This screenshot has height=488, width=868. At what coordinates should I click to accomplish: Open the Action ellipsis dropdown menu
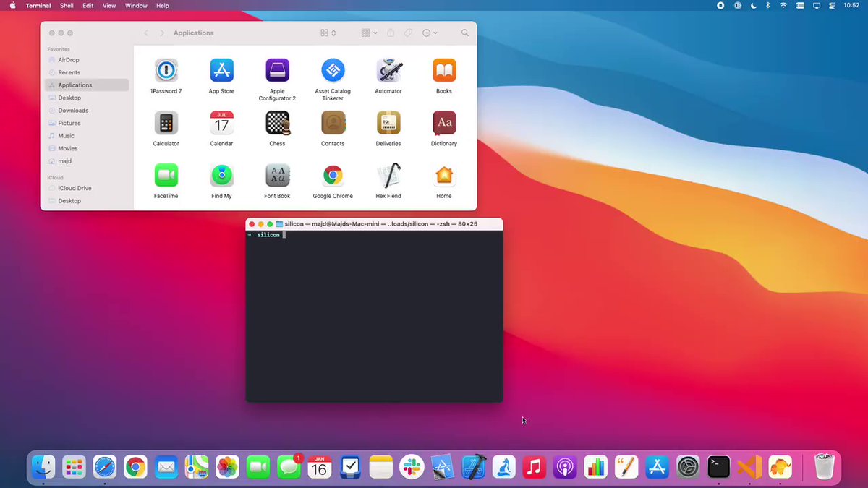click(430, 33)
